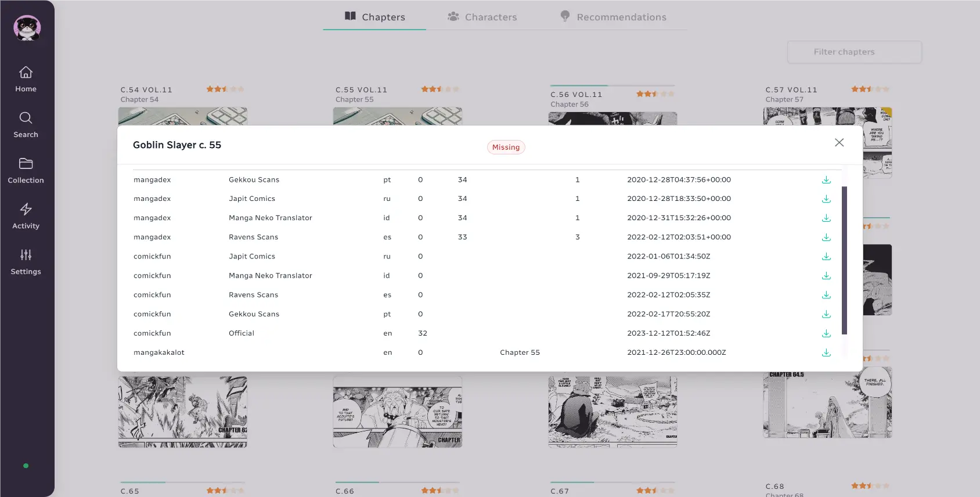Open the C.57 VOL.11 chapter title
980x497 pixels.
(x=791, y=90)
